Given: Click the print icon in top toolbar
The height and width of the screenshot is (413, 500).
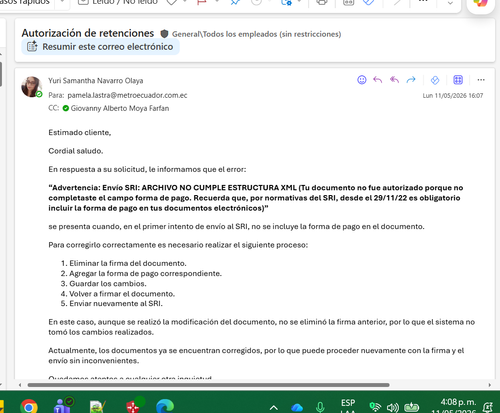Looking at the screenshot, I should point(322,3).
